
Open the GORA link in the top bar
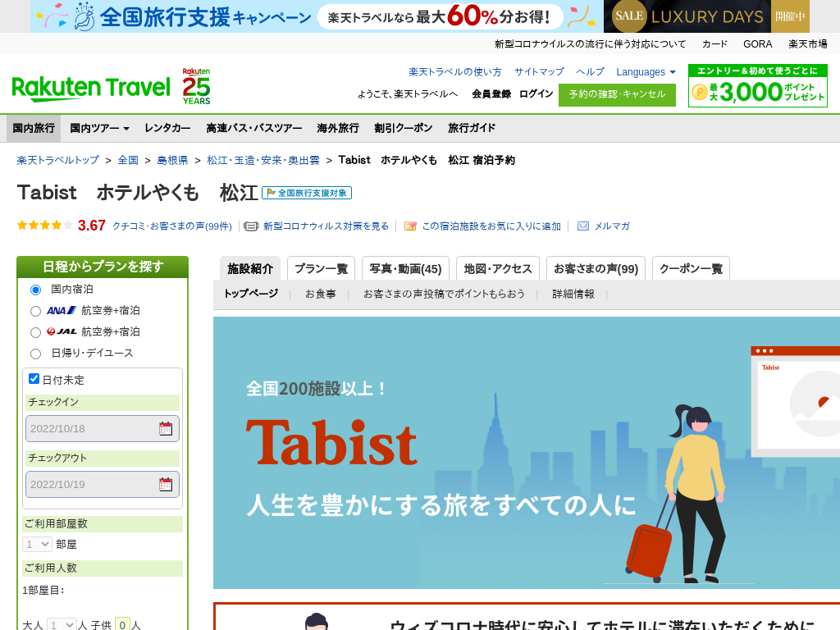(757, 44)
